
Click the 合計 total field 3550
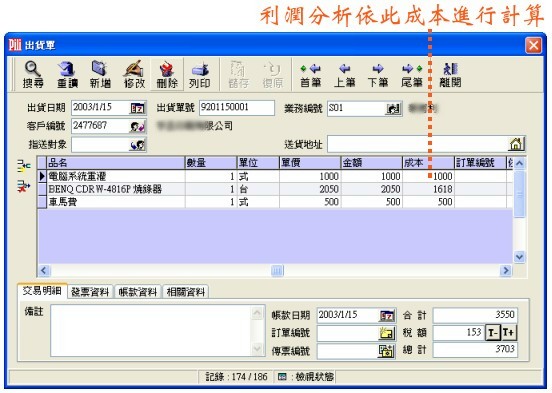475,315
